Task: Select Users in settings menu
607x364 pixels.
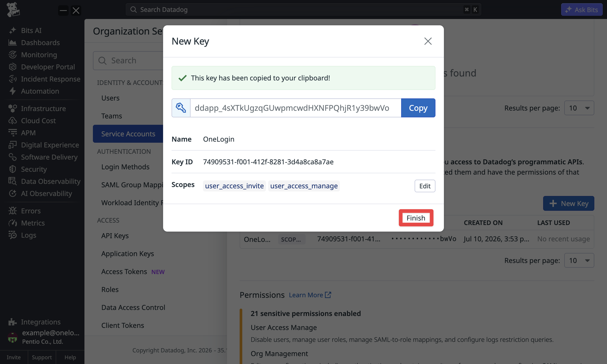Action: click(x=111, y=98)
